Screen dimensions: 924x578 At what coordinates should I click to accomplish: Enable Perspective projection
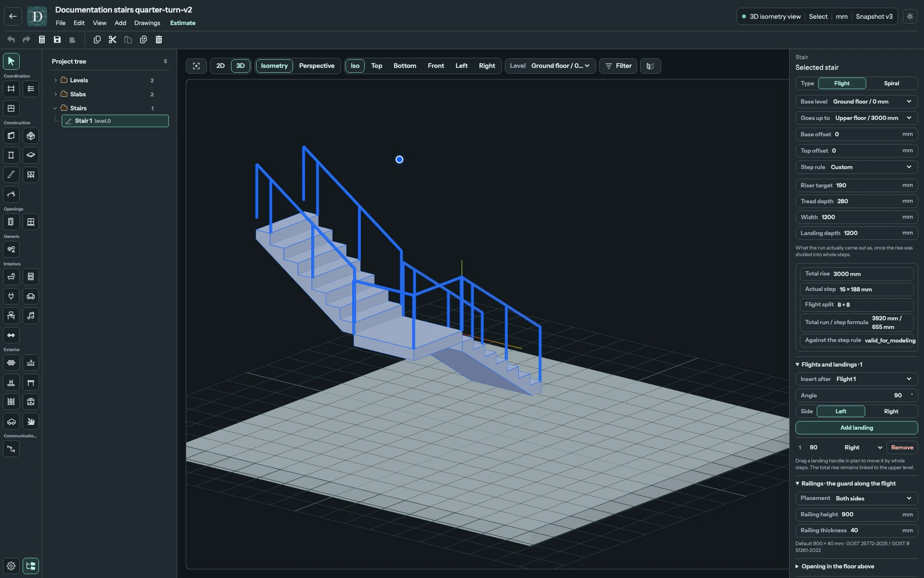[x=317, y=66]
